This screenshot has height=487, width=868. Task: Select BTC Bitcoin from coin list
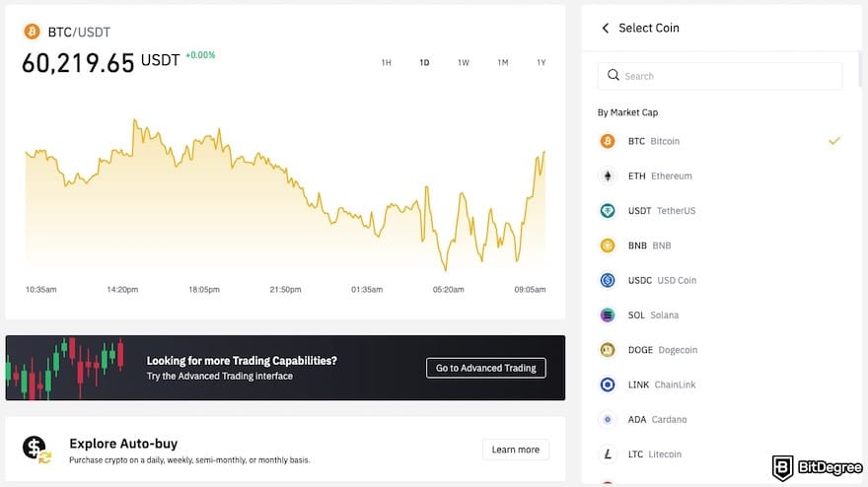[x=720, y=141]
